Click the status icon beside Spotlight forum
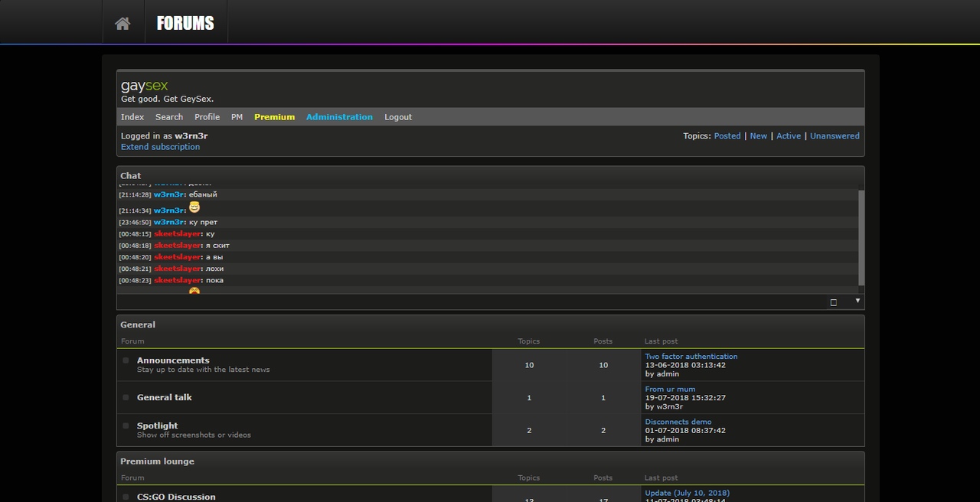 coord(126,425)
